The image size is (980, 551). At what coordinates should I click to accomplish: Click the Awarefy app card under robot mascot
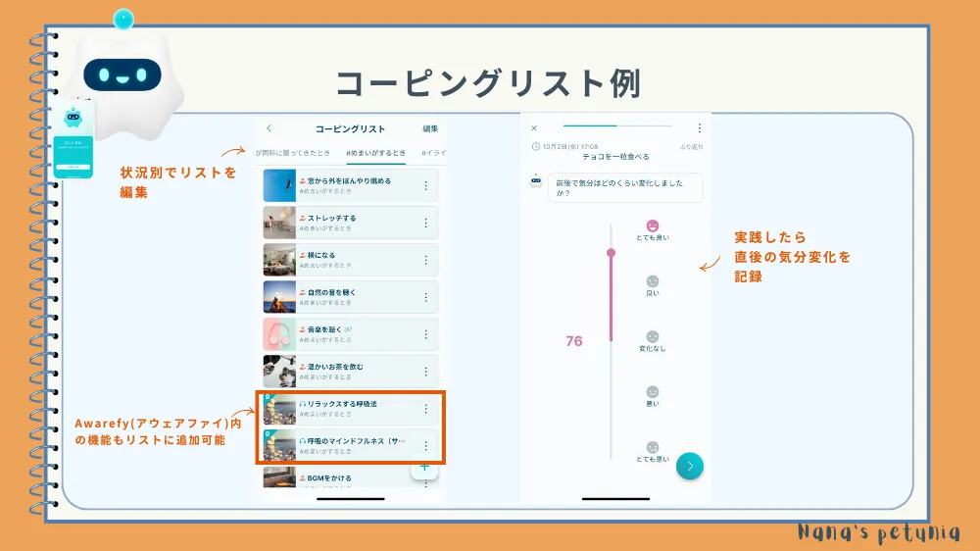(x=73, y=141)
